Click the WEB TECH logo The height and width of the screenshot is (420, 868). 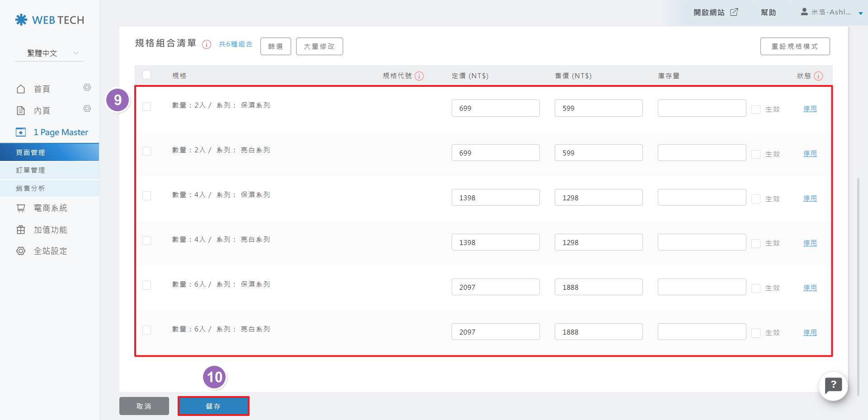[x=50, y=20]
